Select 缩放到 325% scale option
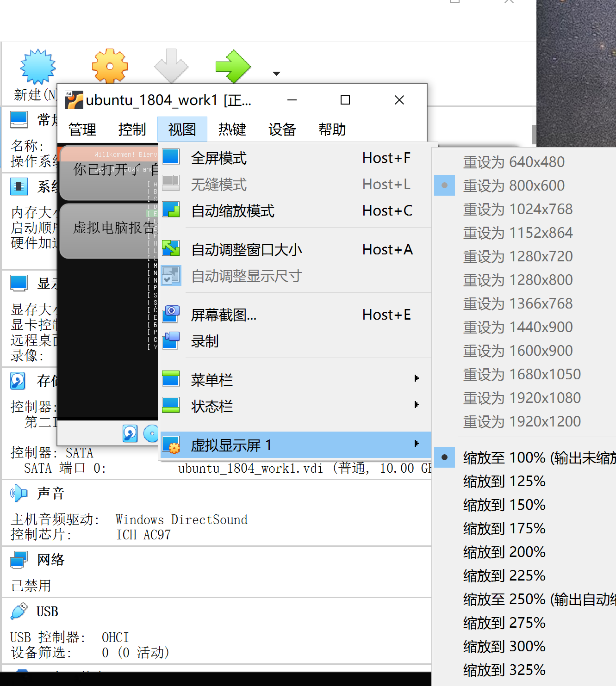 [x=525, y=670]
